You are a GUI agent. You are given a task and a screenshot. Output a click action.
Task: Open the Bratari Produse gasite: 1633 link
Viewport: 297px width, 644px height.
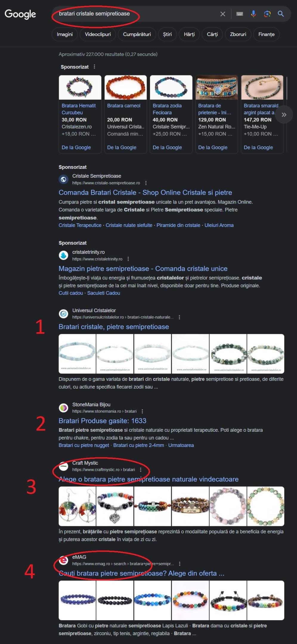[x=102, y=421]
